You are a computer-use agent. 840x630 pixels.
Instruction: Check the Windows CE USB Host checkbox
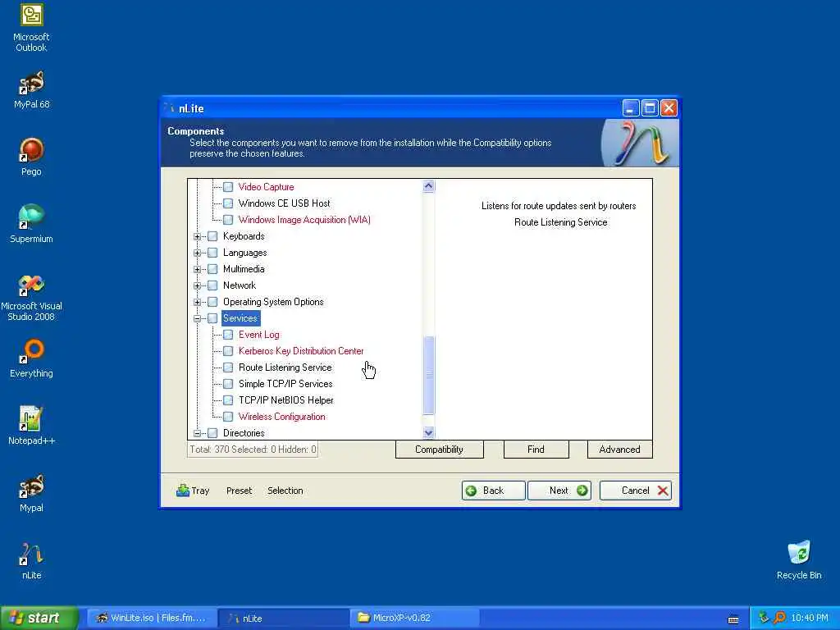click(x=228, y=203)
